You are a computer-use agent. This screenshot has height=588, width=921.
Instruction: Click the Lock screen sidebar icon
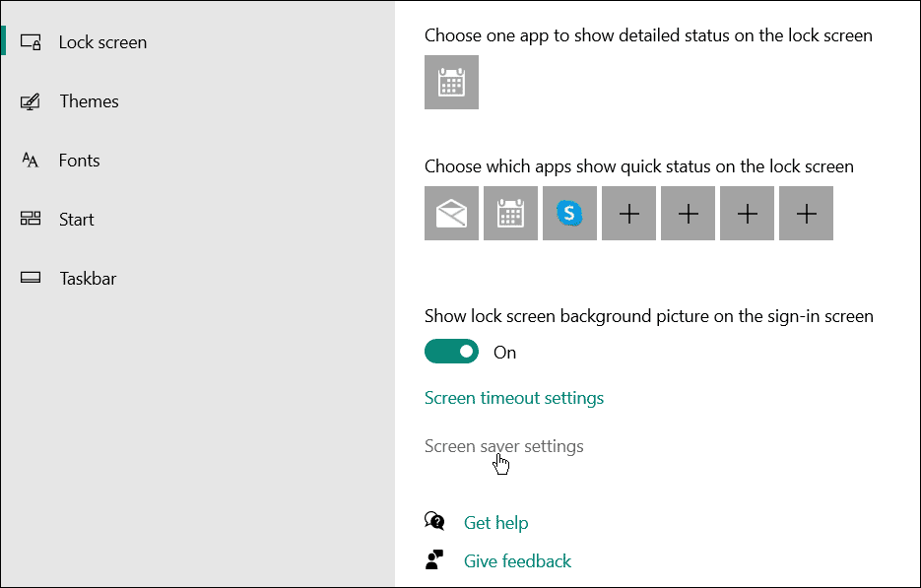pyautogui.click(x=32, y=41)
